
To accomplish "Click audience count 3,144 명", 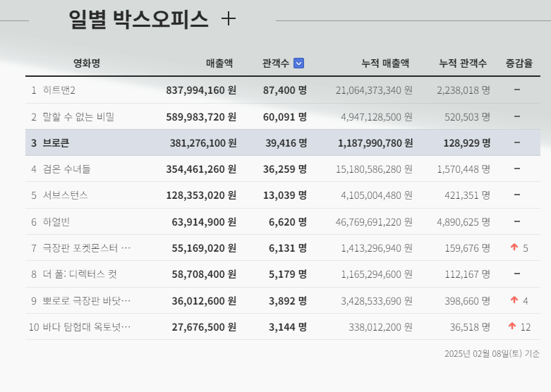I will tap(288, 327).
